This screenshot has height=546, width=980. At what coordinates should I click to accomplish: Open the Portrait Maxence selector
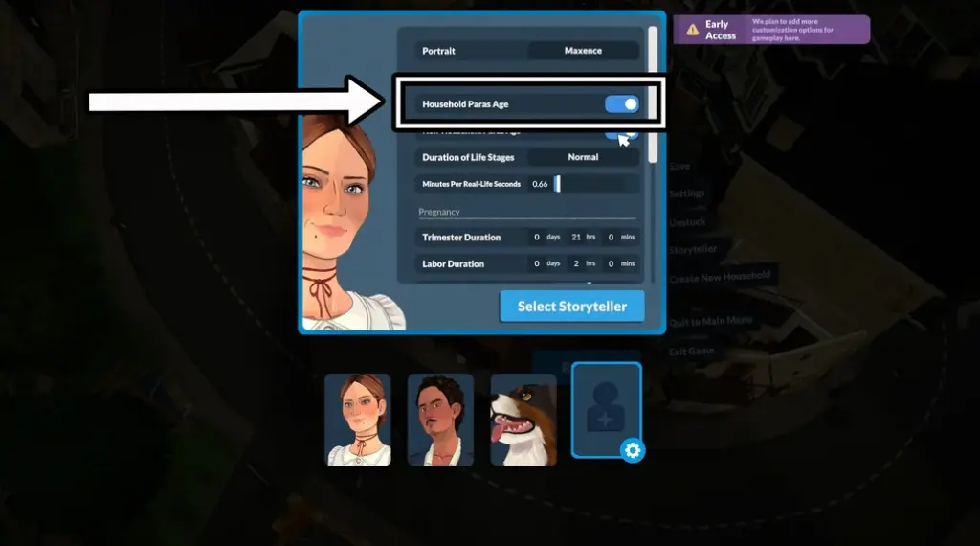click(583, 51)
